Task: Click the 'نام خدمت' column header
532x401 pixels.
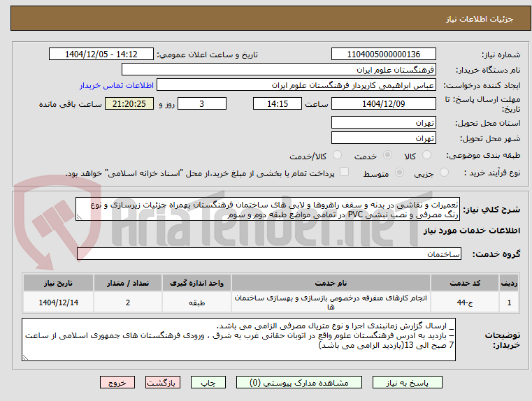Action: coord(331,283)
